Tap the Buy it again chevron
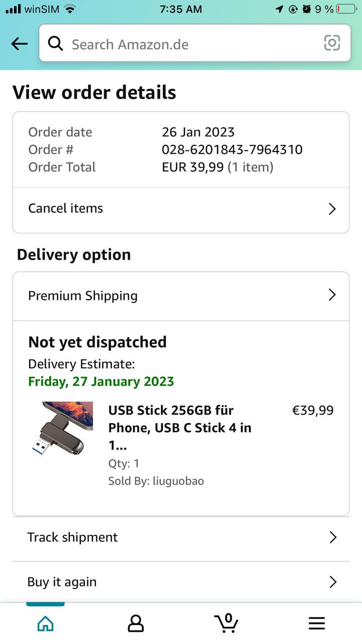The width and height of the screenshot is (362, 644). click(332, 582)
